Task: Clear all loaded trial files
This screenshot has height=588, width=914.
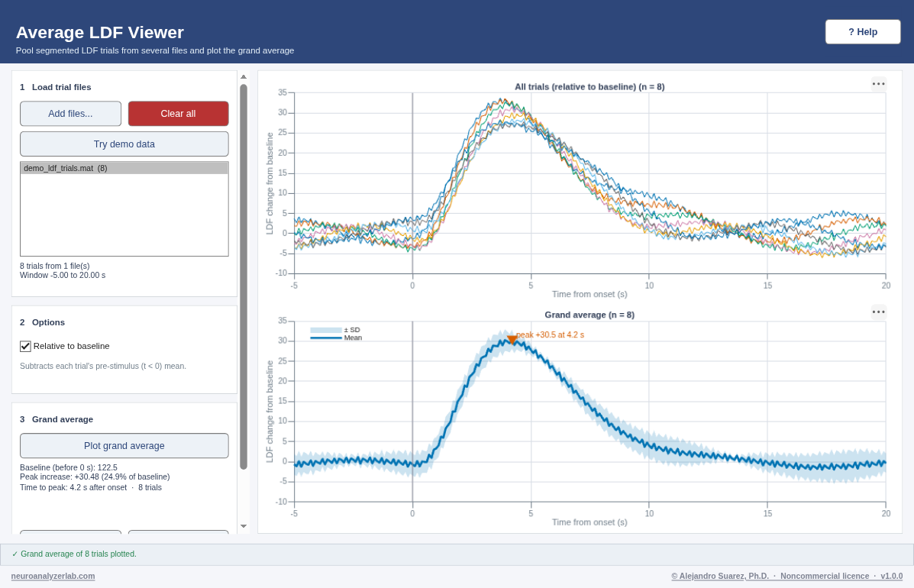Action: coord(179,114)
